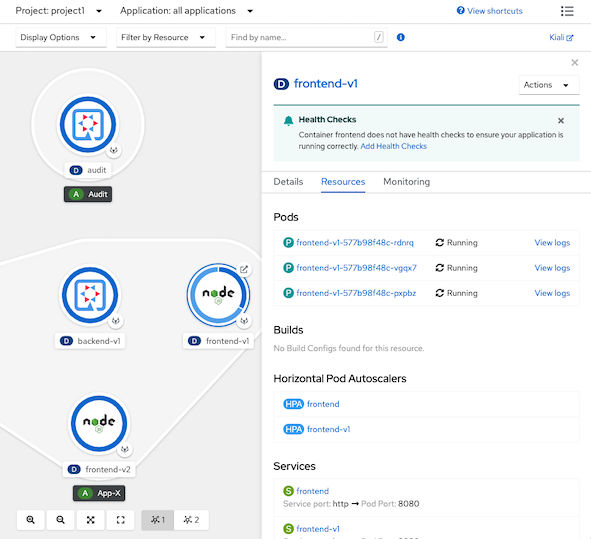Open the frontend-v1 deployment title link

coord(326,84)
